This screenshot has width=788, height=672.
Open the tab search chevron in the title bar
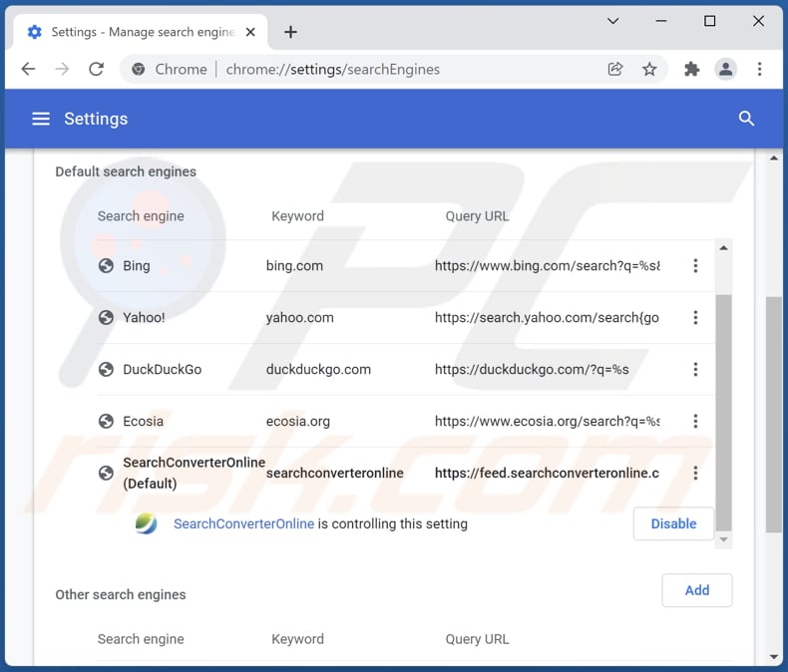pos(613,21)
